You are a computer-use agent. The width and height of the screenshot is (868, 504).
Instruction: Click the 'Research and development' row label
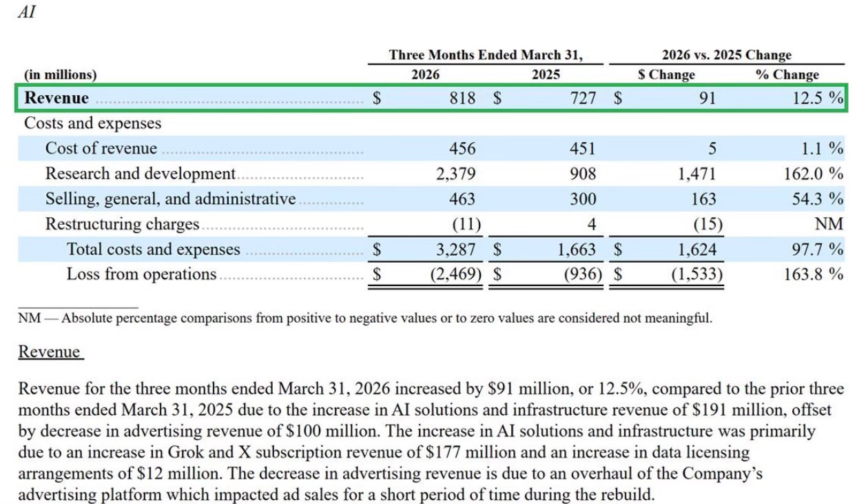(141, 174)
